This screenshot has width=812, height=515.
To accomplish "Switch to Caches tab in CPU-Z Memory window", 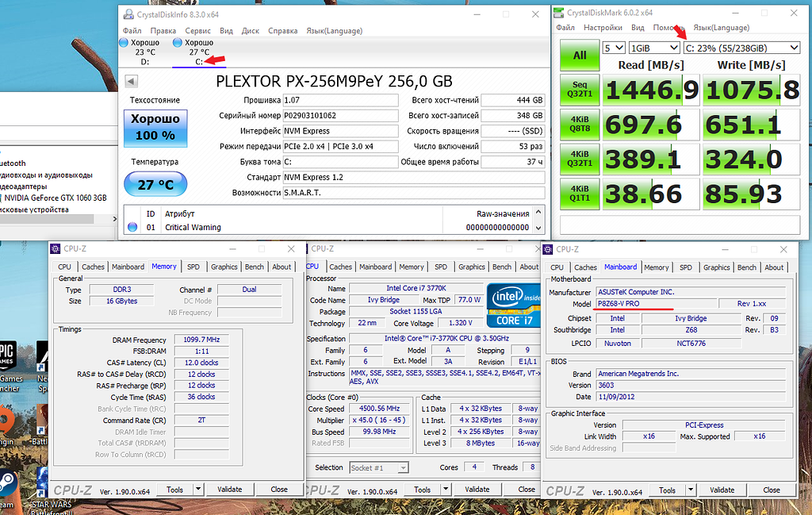I will pyautogui.click(x=93, y=267).
